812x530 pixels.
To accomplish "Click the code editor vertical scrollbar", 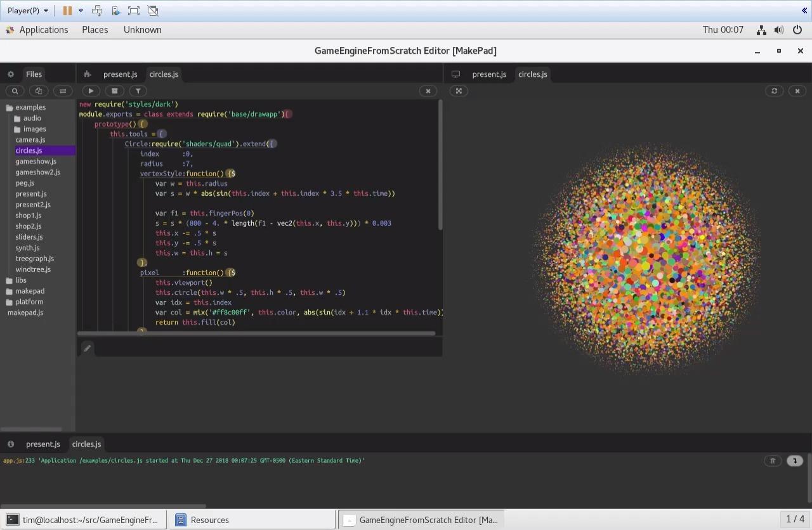I will click(x=440, y=165).
